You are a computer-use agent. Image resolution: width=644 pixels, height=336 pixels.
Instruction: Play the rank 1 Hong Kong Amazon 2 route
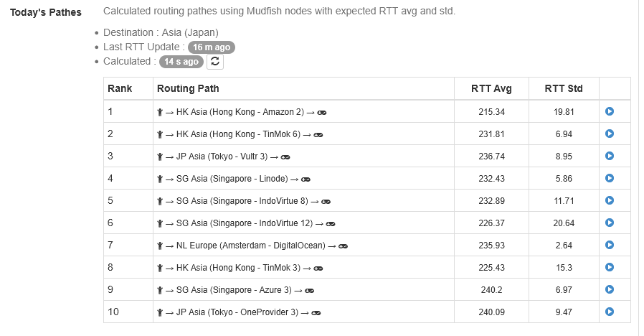pyautogui.click(x=610, y=112)
